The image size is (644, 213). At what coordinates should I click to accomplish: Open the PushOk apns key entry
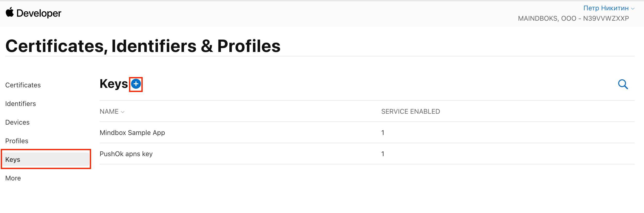(126, 154)
